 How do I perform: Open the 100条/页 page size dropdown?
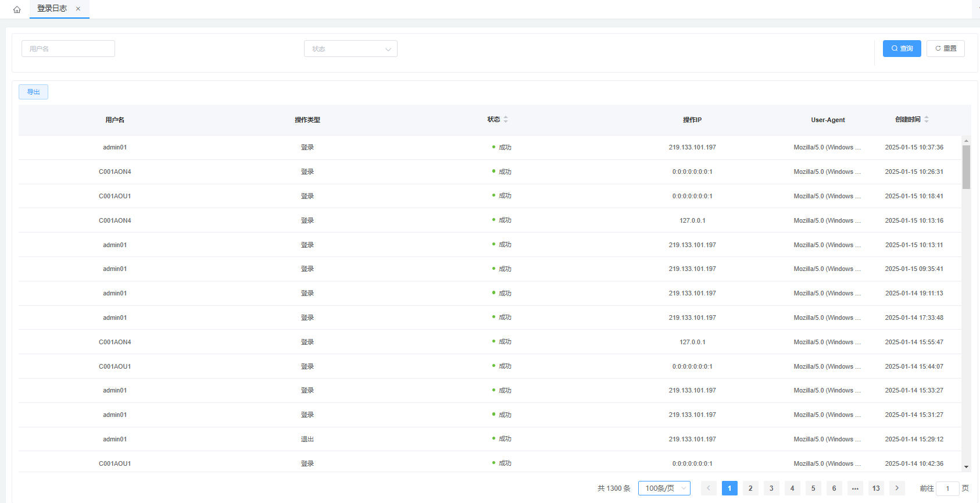[664, 488]
